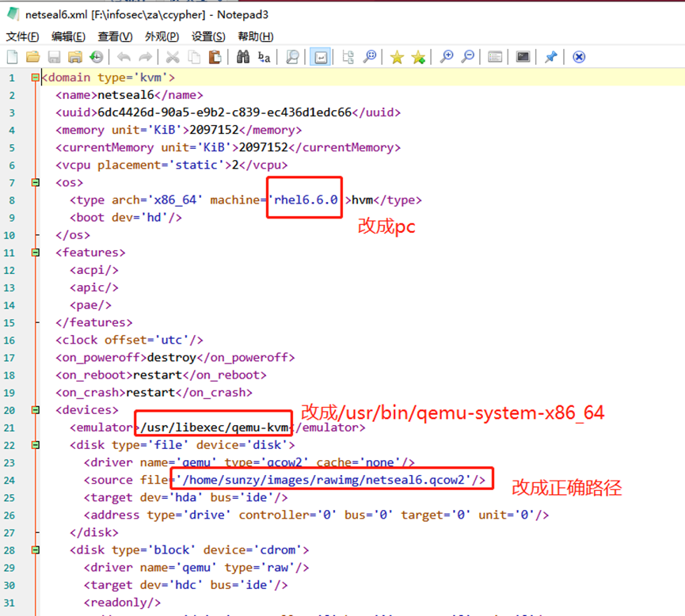Open the 编辑(E) menu

(x=68, y=36)
